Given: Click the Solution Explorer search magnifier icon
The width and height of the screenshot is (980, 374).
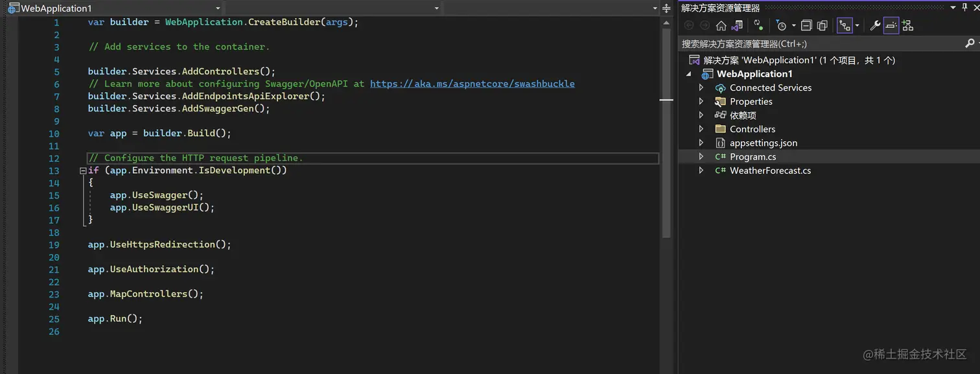Looking at the screenshot, I should tap(970, 43).
